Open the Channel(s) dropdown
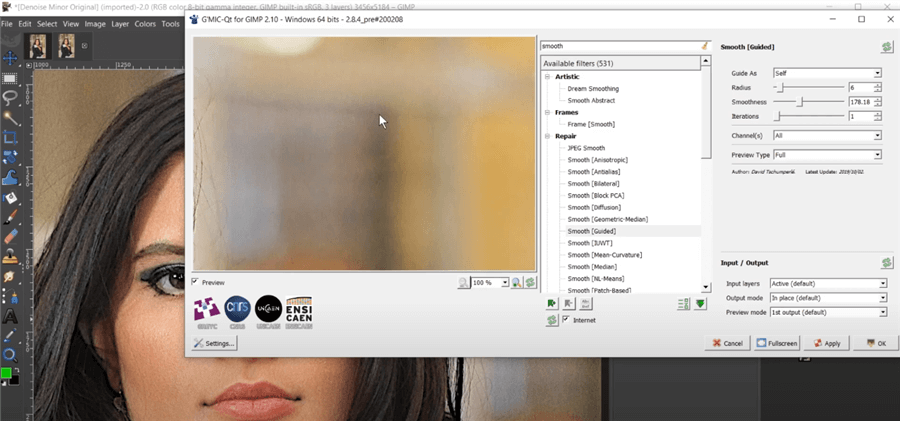This screenshot has width=900, height=421. (x=827, y=136)
